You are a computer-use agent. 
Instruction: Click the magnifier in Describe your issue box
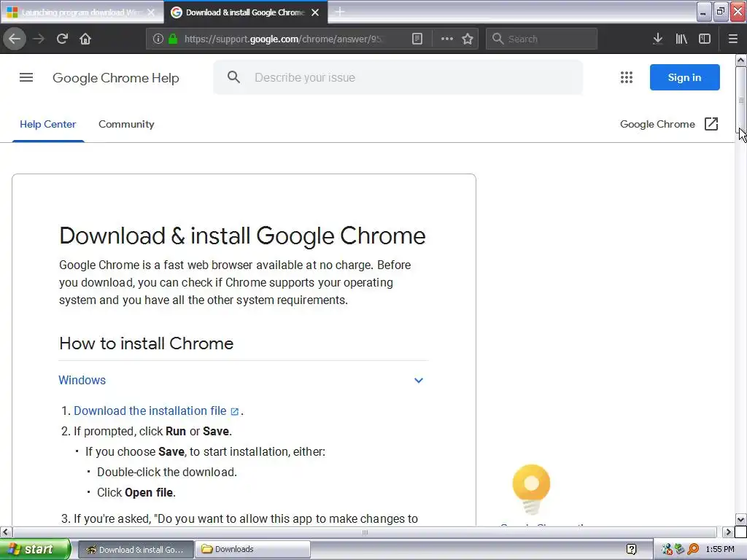(233, 77)
